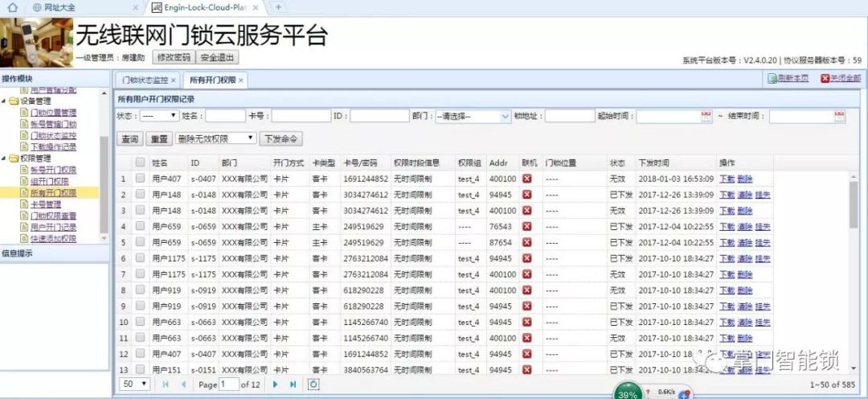Open the 状态 status dropdown
The image size is (868, 399).
pyautogui.click(x=158, y=117)
